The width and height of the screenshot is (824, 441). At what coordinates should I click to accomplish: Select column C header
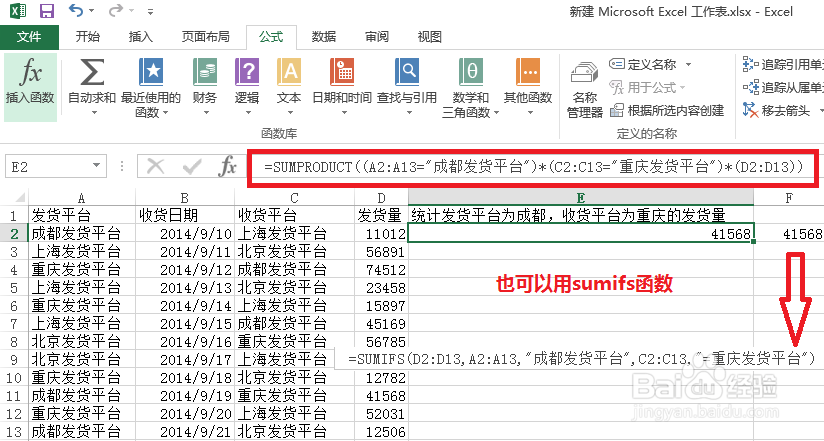point(294,198)
